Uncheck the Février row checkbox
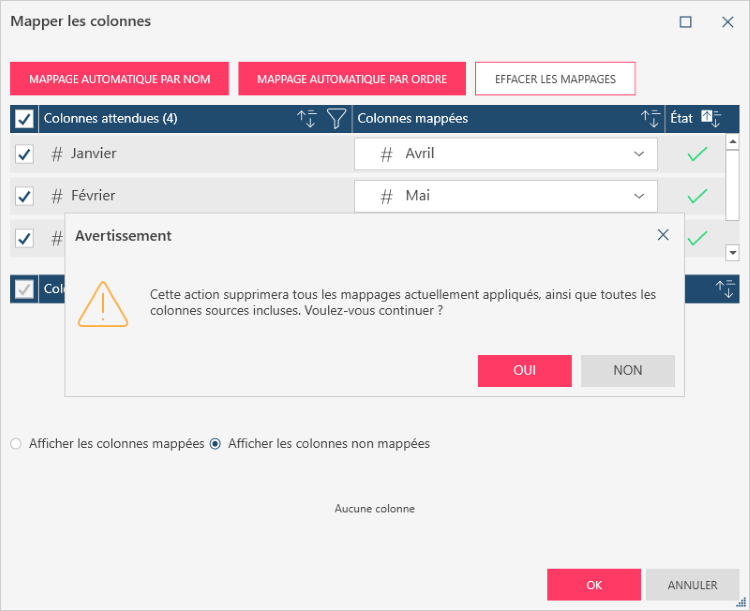Viewport: 750px width, 611px height. pyautogui.click(x=25, y=196)
